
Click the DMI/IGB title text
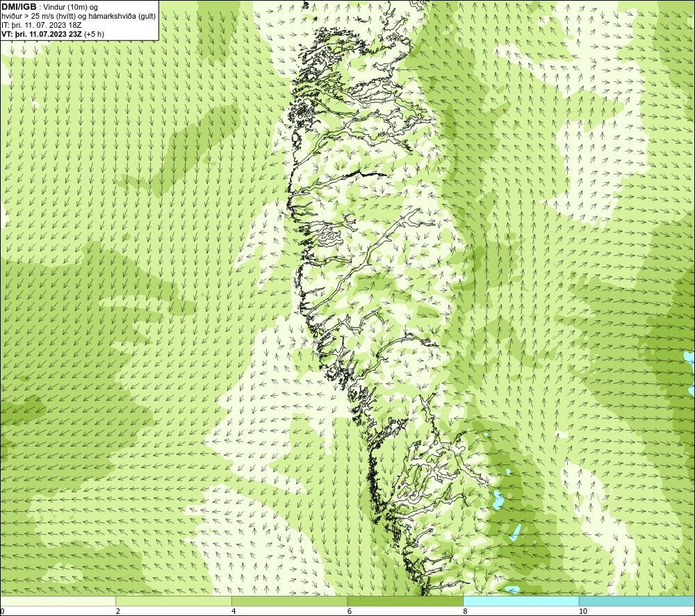[x=19, y=7]
